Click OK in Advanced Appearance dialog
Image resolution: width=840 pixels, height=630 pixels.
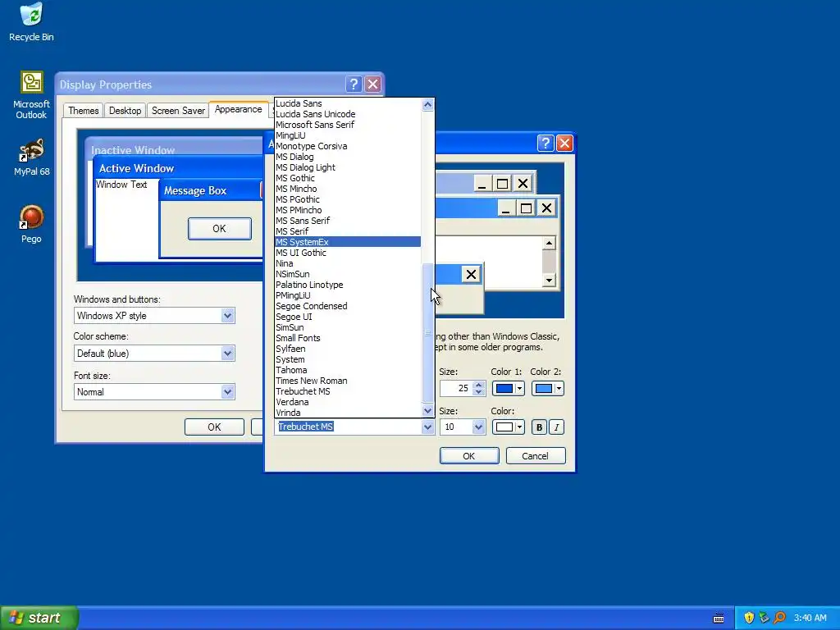click(x=468, y=456)
